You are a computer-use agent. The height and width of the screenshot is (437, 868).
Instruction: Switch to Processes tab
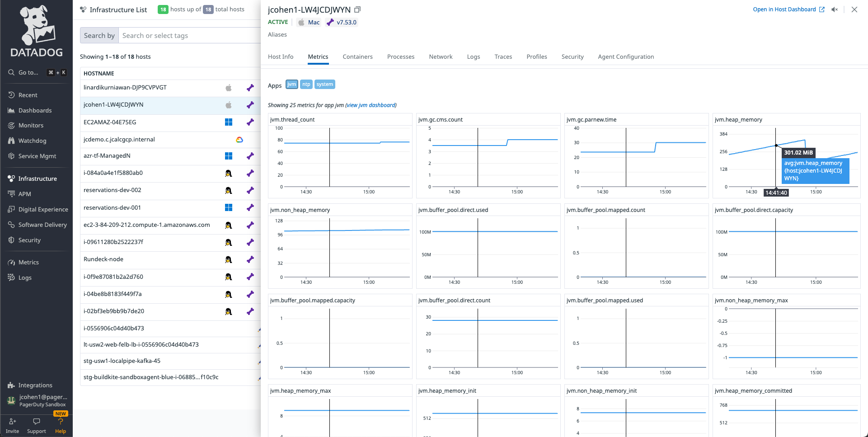tap(401, 56)
